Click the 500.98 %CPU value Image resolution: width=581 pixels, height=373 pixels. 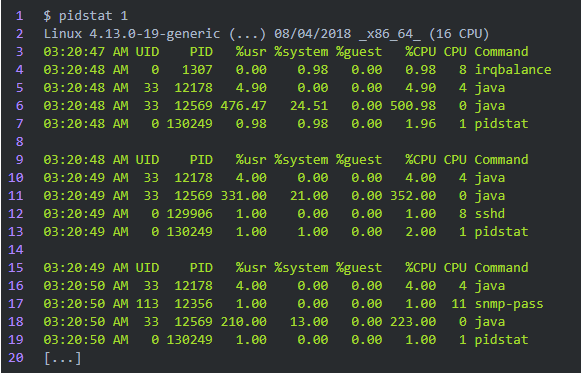[413, 106]
